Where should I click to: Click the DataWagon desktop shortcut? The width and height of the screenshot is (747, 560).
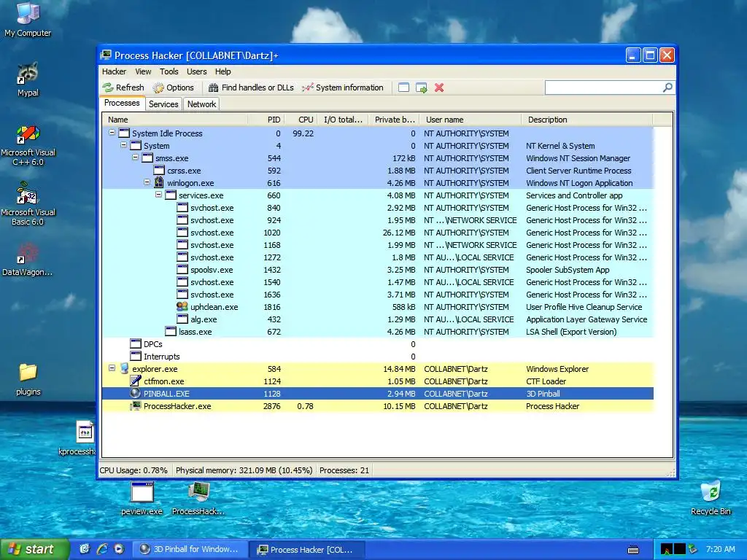tap(28, 260)
